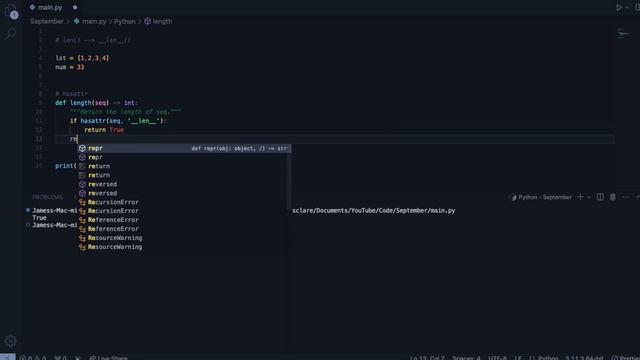Open errors and warnings count in status bar
Image resolution: width=640 pixels, height=360 pixels.
pos(33,358)
